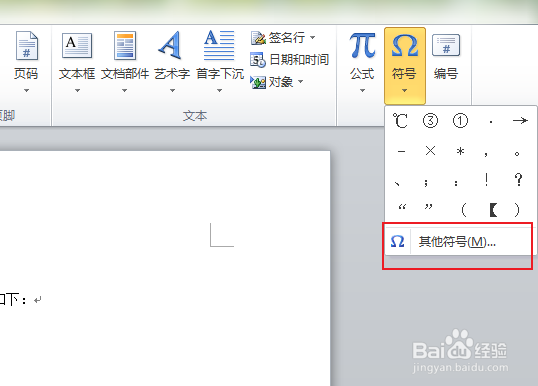The width and height of the screenshot is (538, 386).
Task: Insert the right parenthesis ) symbol
Action: pos(517,209)
